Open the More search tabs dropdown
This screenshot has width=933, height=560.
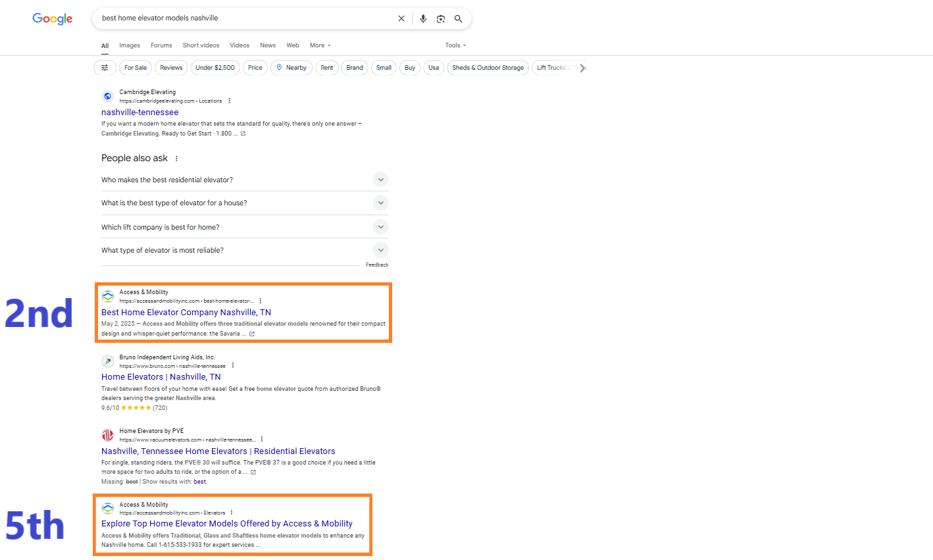coord(320,45)
